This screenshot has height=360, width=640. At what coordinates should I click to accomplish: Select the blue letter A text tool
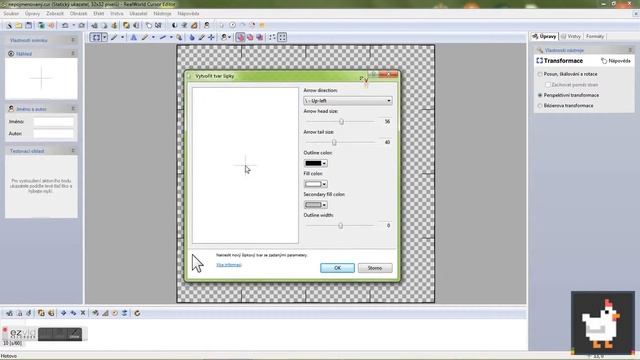(x=133, y=38)
